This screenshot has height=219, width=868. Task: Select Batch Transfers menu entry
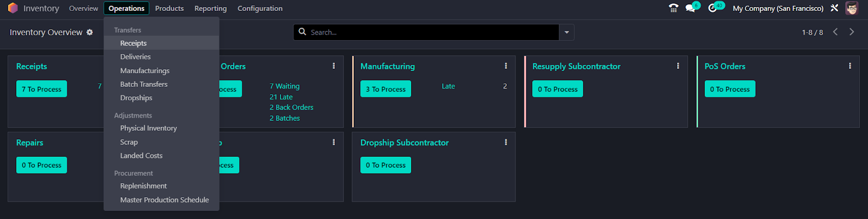[162, 84]
